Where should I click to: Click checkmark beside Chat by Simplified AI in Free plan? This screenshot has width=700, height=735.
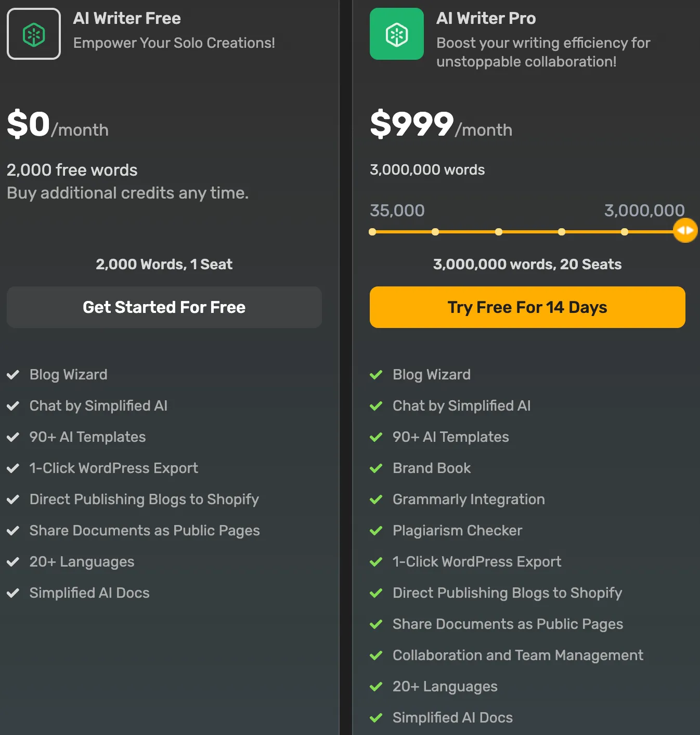coord(13,405)
